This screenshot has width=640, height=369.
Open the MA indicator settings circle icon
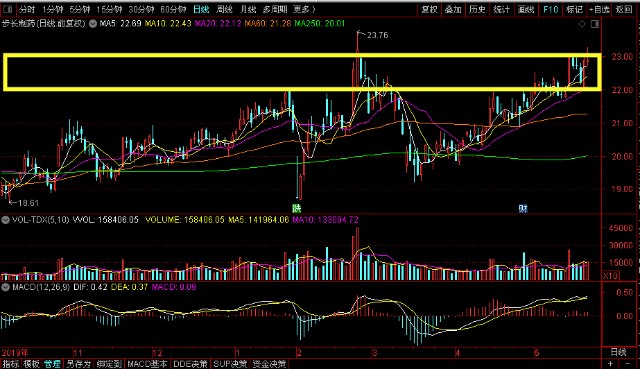click(x=93, y=24)
